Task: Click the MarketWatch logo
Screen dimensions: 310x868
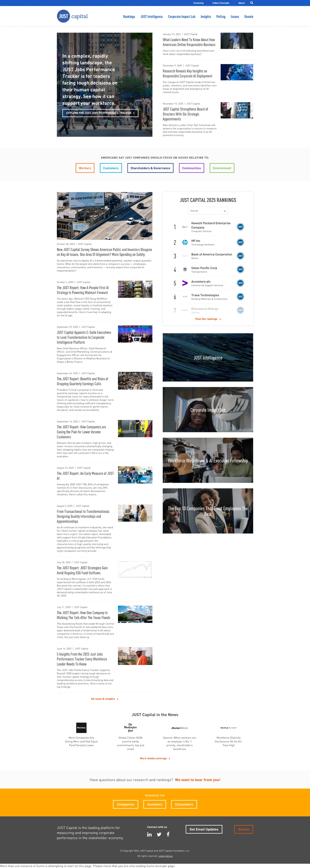Action: click(180, 728)
